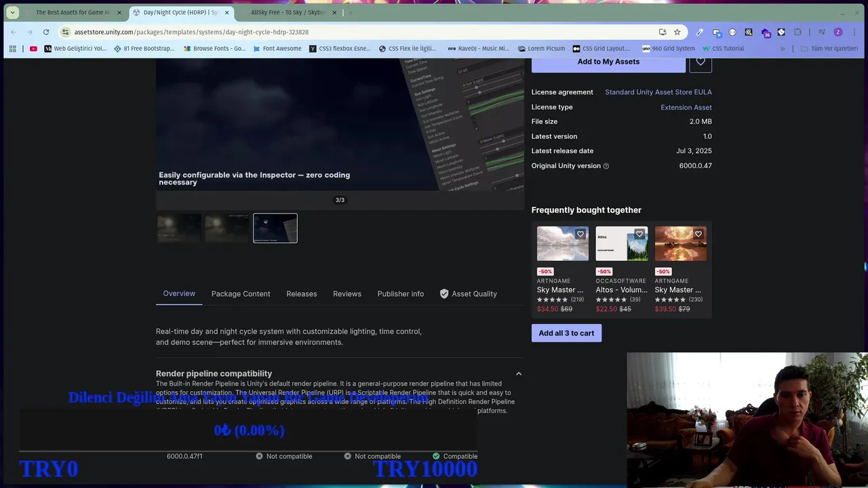
Task: Open the YouTube bookmark icon
Action: click(x=33, y=49)
